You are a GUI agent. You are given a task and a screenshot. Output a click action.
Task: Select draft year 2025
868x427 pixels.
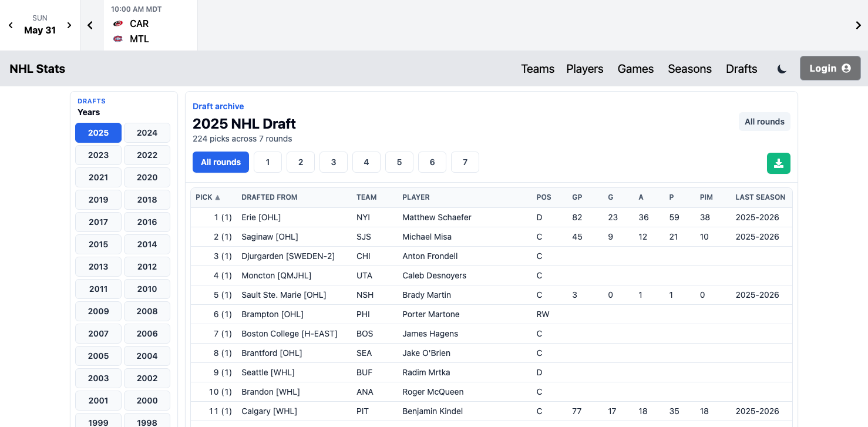pyautogui.click(x=98, y=133)
